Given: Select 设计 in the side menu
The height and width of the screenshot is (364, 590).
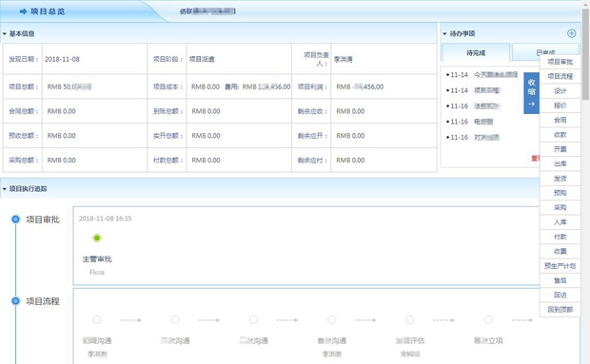Looking at the screenshot, I should [560, 91].
